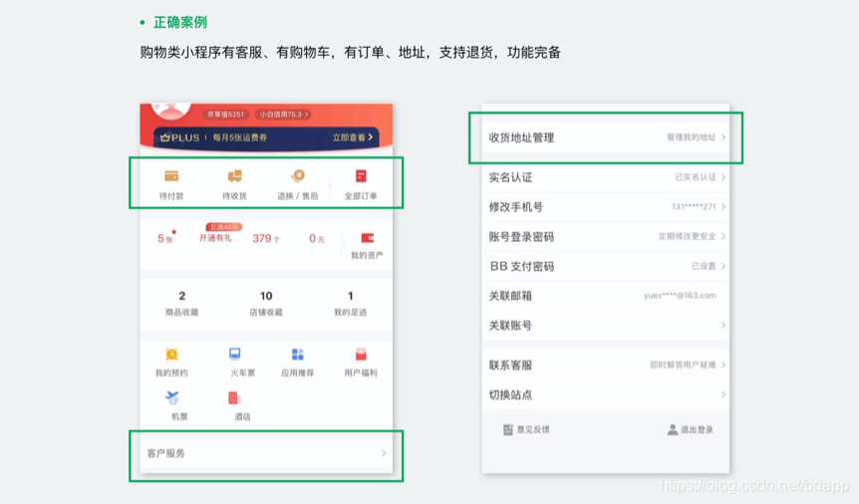Click the 退出登录 user icon
Viewport: 859px width, 504px height.
click(673, 430)
